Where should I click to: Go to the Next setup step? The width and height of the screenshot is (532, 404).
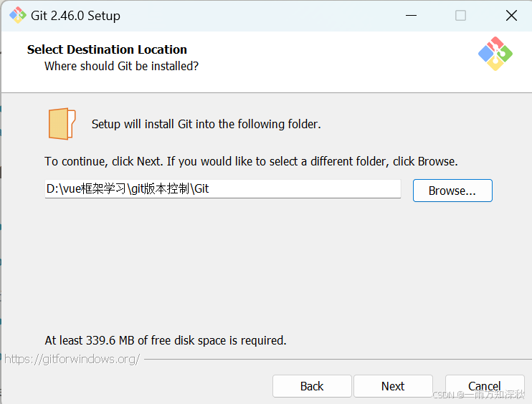point(393,386)
